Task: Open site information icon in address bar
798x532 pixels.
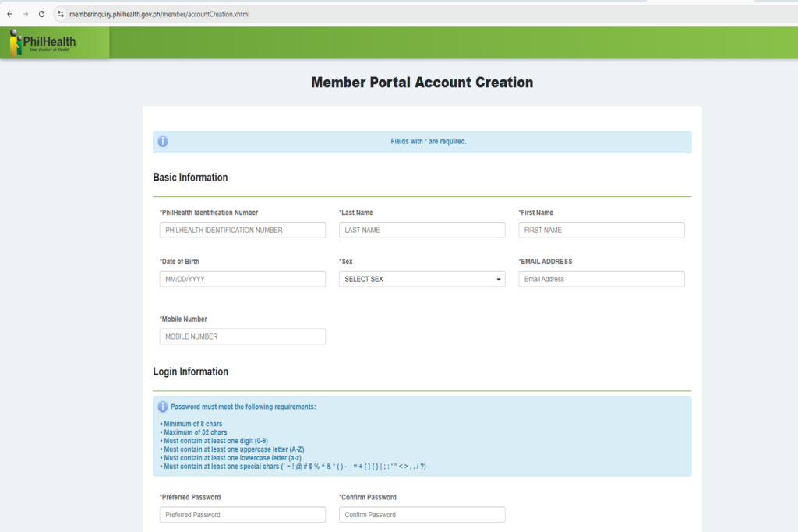Action: click(61, 14)
